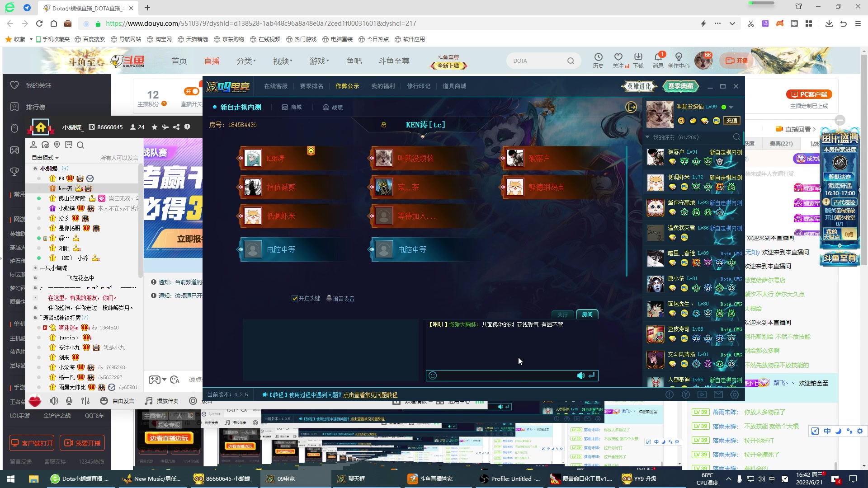Click the leave-room exit icon in 09电竞
This screenshot has height=488, width=868.
pos(631,107)
